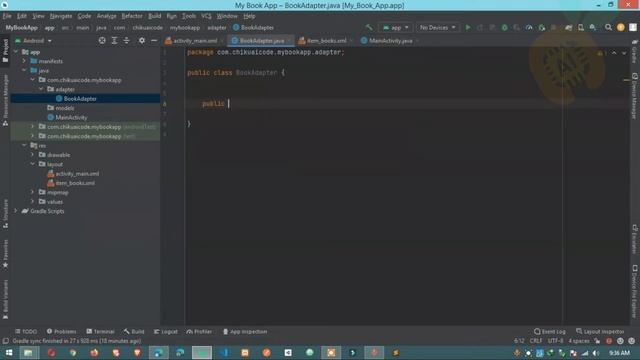Open Structure side tab
This screenshot has width=640, height=360.
(x=5, y=213)
